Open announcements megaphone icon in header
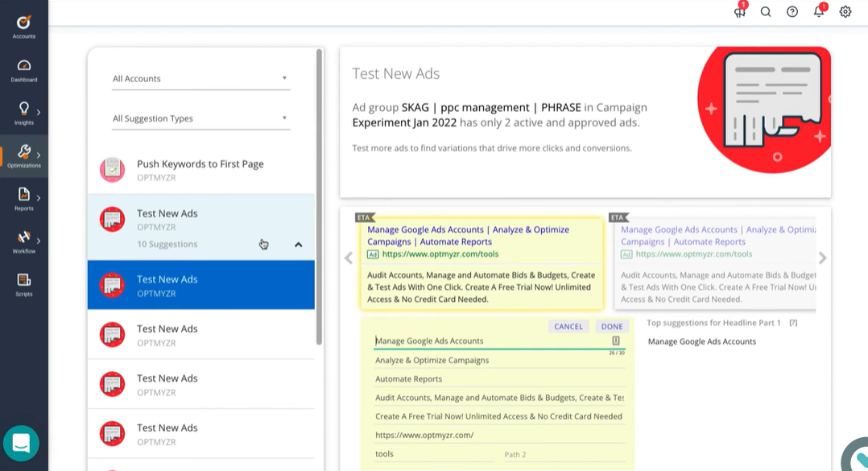 740,11
